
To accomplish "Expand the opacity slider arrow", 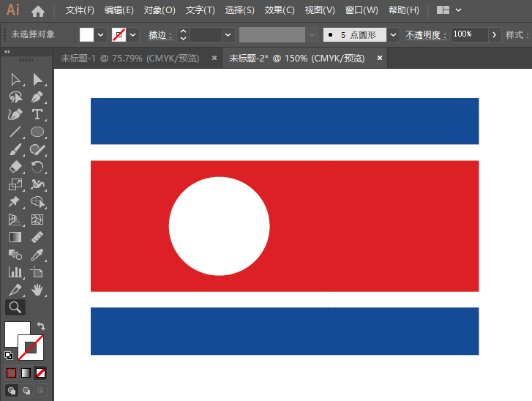I will point(495,34).
